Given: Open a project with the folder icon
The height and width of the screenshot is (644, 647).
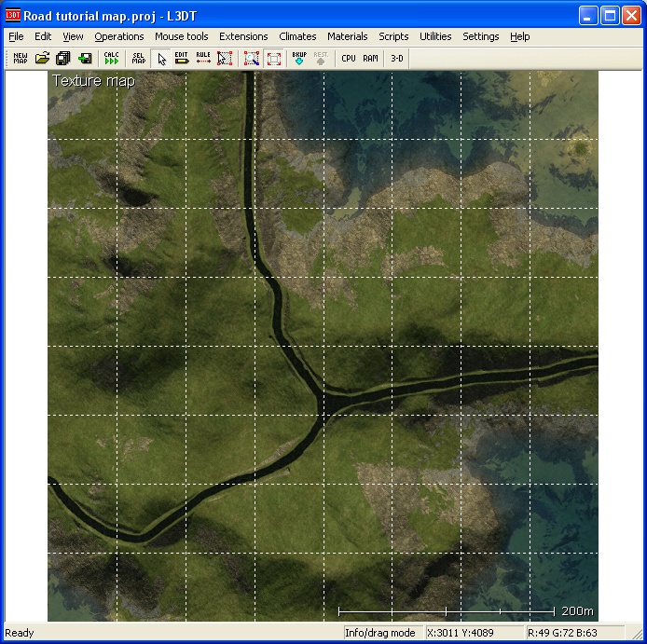Looking at the screenshot, I should [43, 58].
